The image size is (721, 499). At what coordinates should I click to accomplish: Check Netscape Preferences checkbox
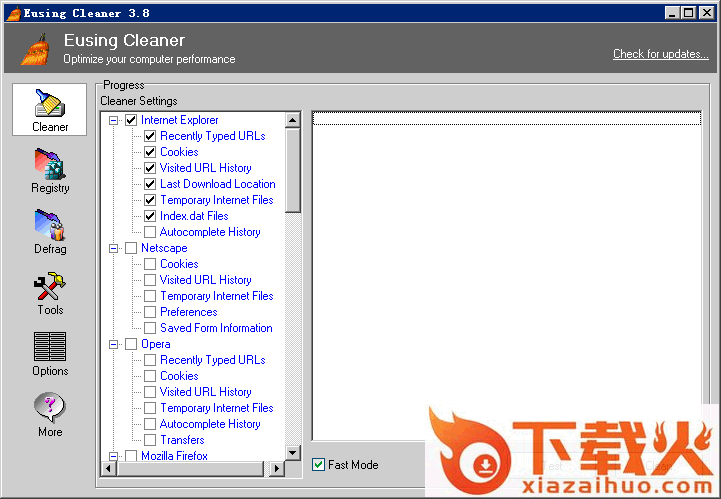tap(150, 312)
